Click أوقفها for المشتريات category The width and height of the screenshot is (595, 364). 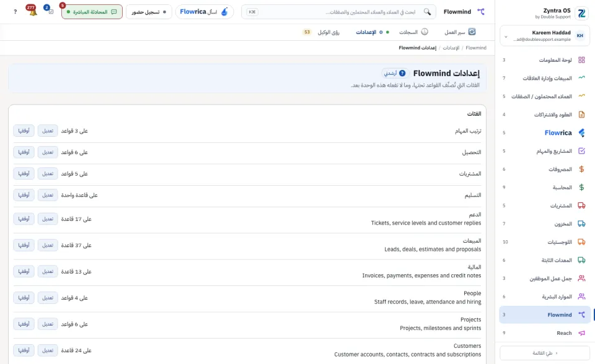coord(24,174)
